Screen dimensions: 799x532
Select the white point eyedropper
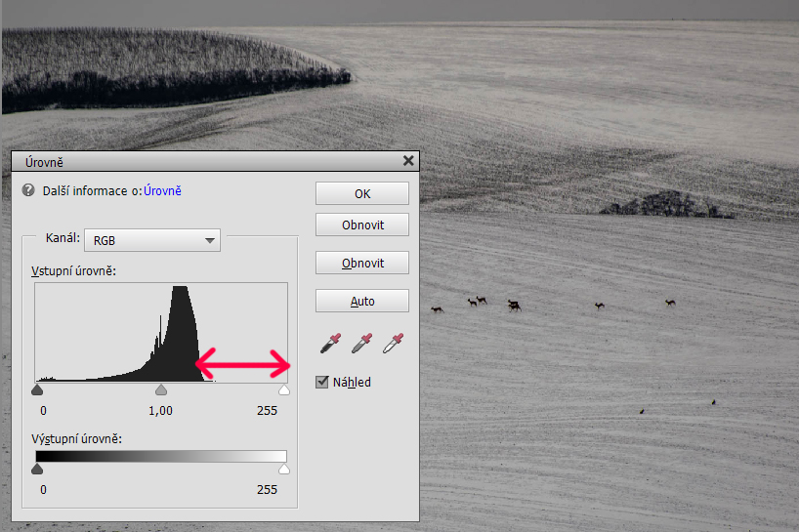pyautogui.click(x=393, y=344)
